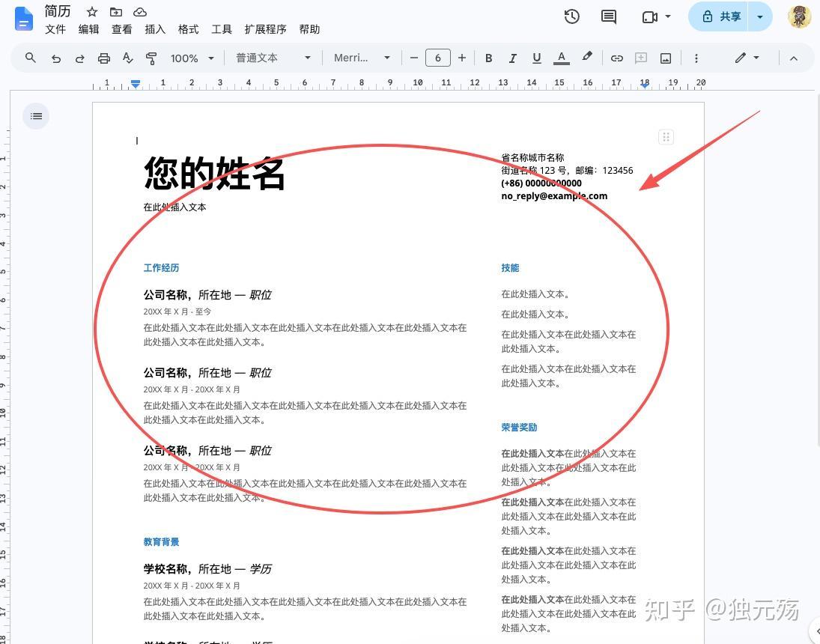Viewport: 820px width, 644px height.
Task: Click the font size field showing 6
Action: coord(438,58)
